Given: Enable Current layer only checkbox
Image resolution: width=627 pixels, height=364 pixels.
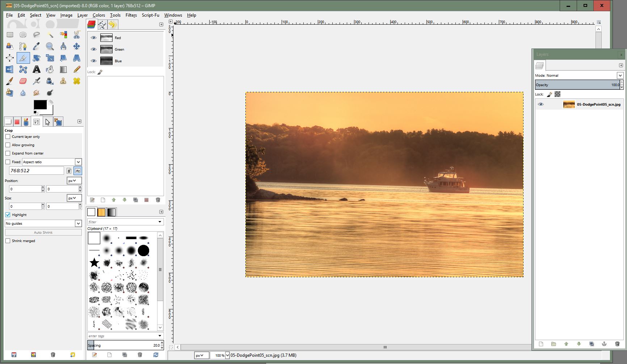Looking at the screenshot, I should (8, 137).
